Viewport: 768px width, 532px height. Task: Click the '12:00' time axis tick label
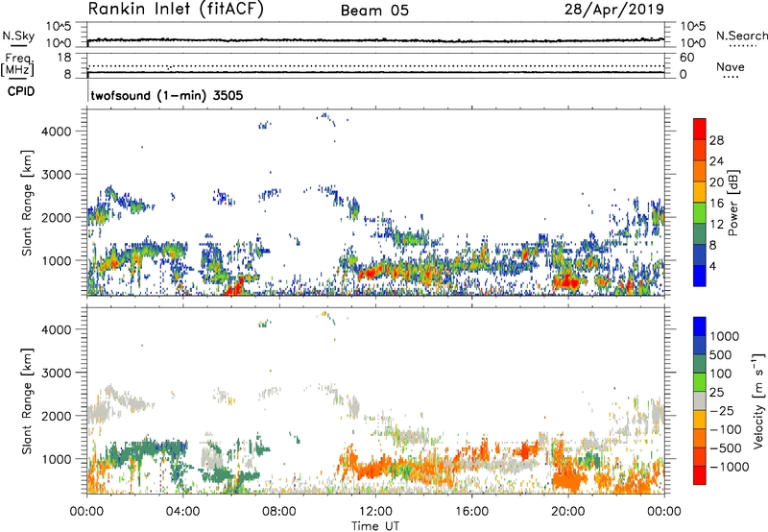click(x=375, y=512)
